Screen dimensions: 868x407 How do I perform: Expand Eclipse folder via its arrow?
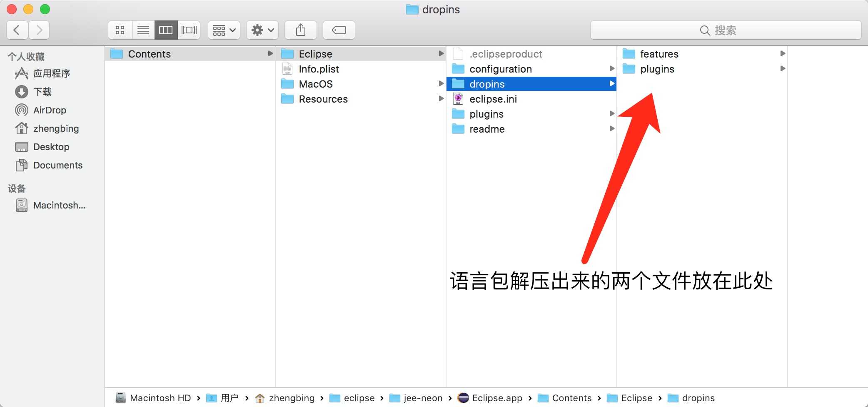441,53
